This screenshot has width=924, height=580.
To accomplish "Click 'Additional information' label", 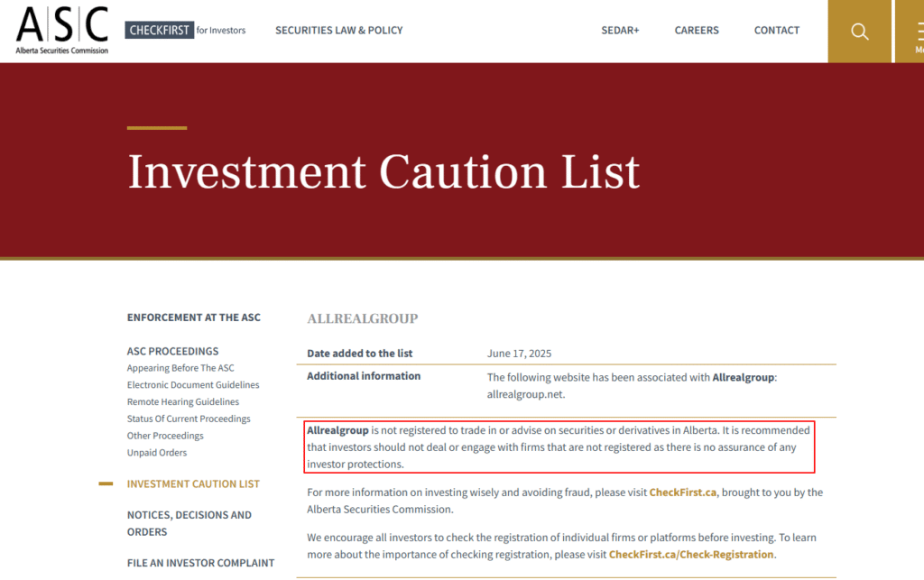I will click(364, 375).
